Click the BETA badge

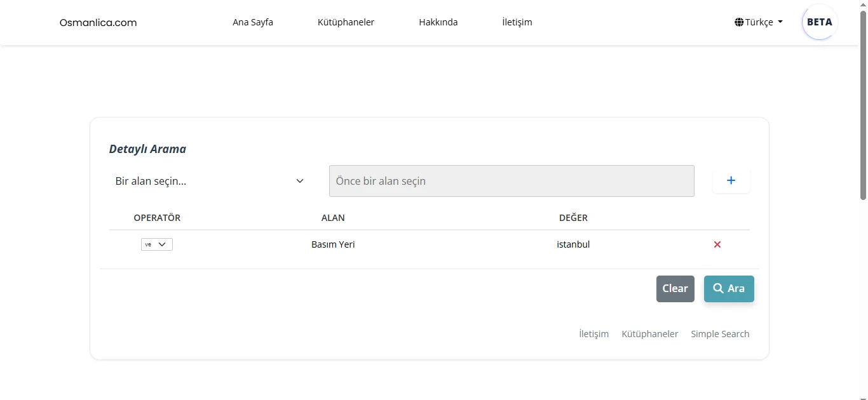[820, 22]
